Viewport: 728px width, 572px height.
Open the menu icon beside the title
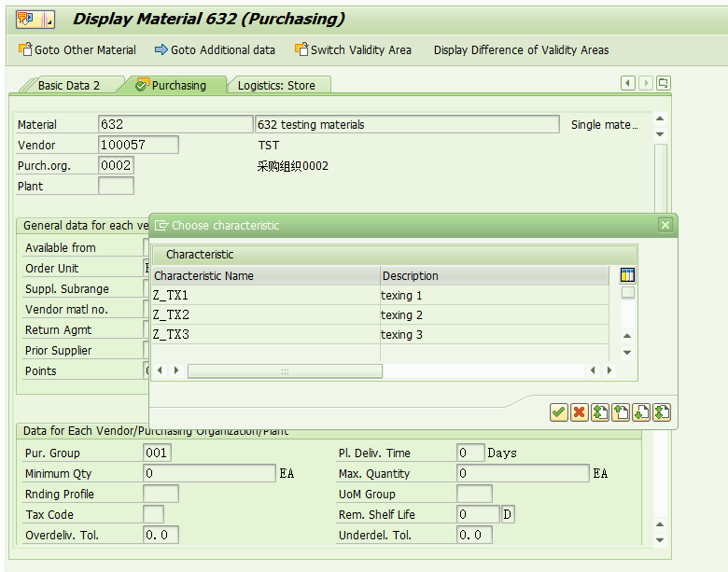click(35, 20)
